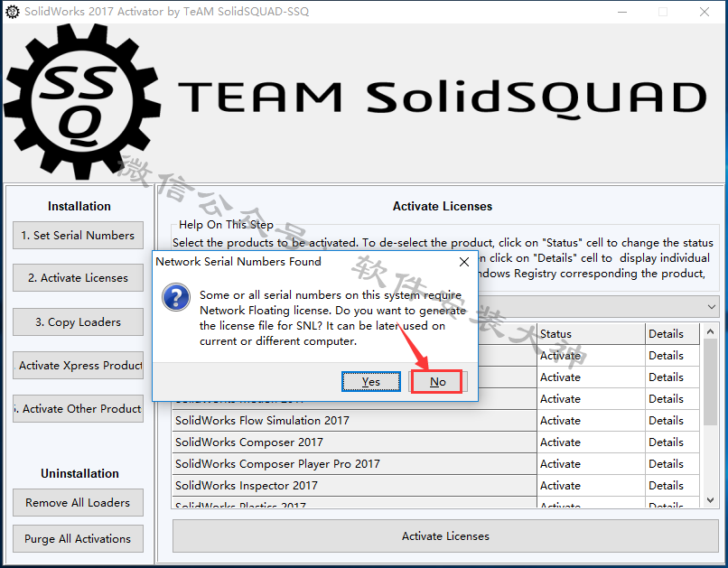The height and width of the screenshot is (568, 728).
Task: Open Details for SolidWorks Inspector 2017
Action: pos(672,486)
